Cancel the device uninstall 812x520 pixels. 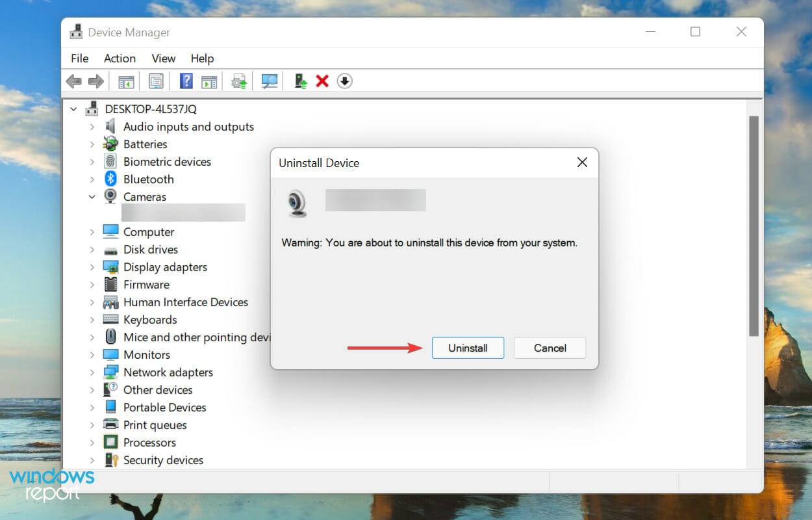tap(550, 348)
